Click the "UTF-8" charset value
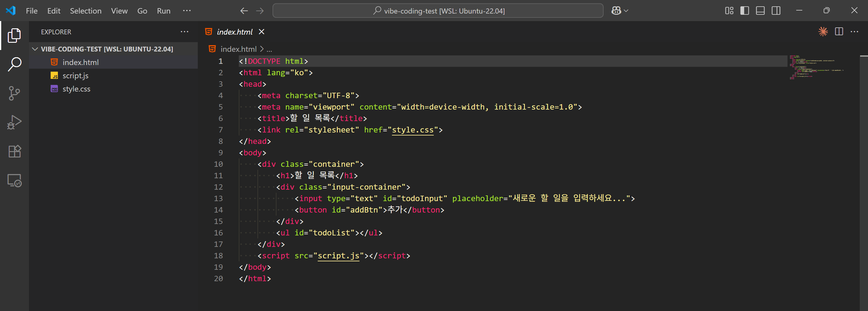The width and height of the screenshot is (868, 311). pos(338,96)
